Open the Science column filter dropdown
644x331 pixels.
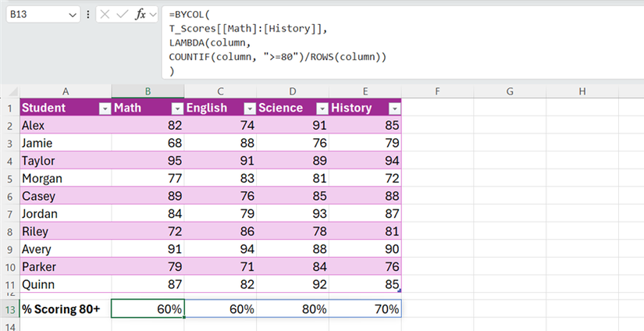[x=322, y=109]
